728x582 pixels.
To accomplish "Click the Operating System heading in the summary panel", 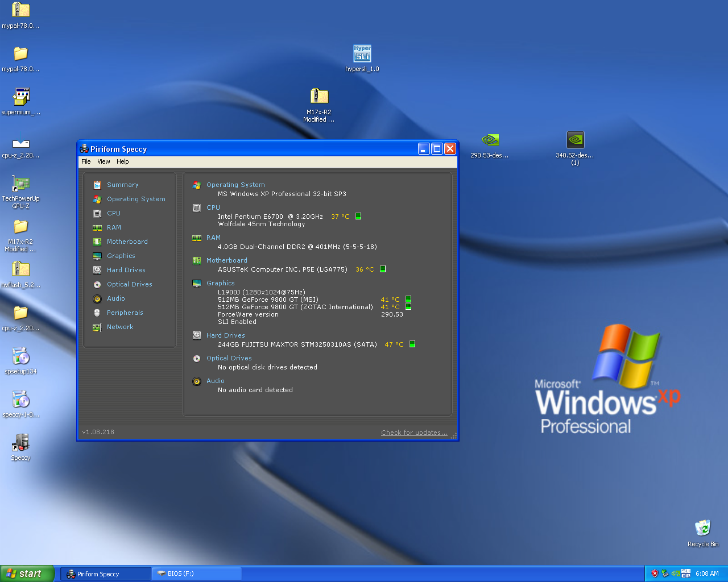I will point(235,185).
